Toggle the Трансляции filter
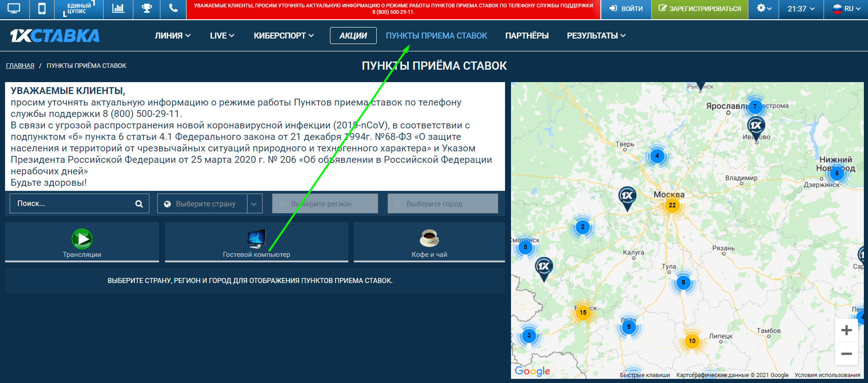Viewport: 868px width, 383px height. coord(82,242)
